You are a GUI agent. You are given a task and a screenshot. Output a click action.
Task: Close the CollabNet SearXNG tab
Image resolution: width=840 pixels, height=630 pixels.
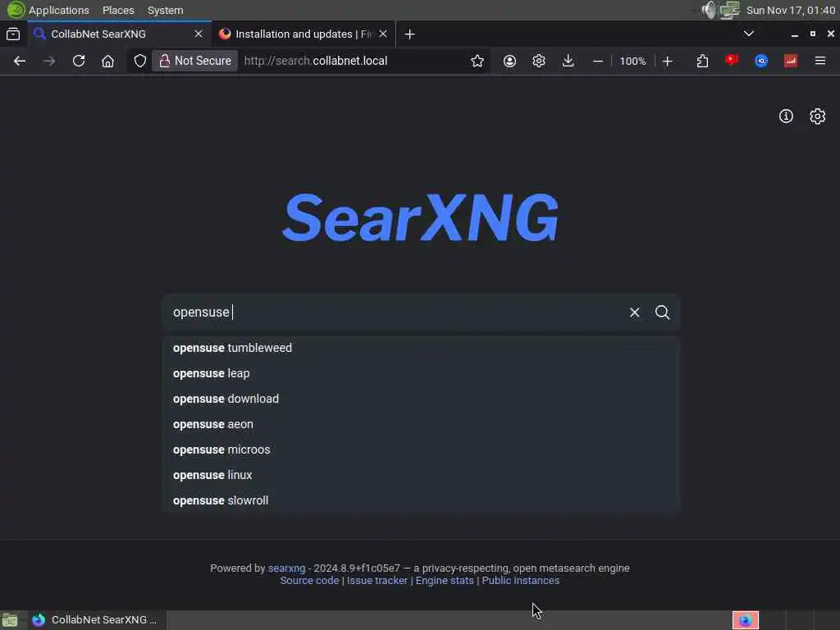pos(199,34)
